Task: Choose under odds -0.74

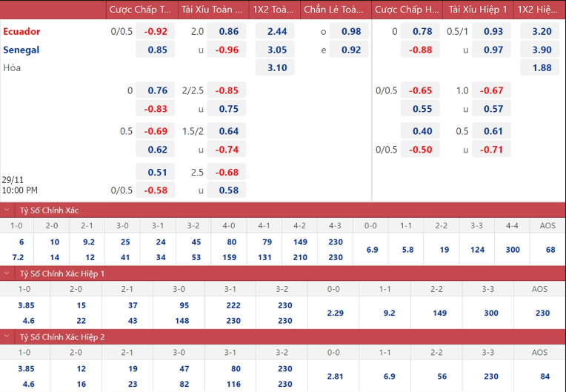Action: tap(227, 150)
